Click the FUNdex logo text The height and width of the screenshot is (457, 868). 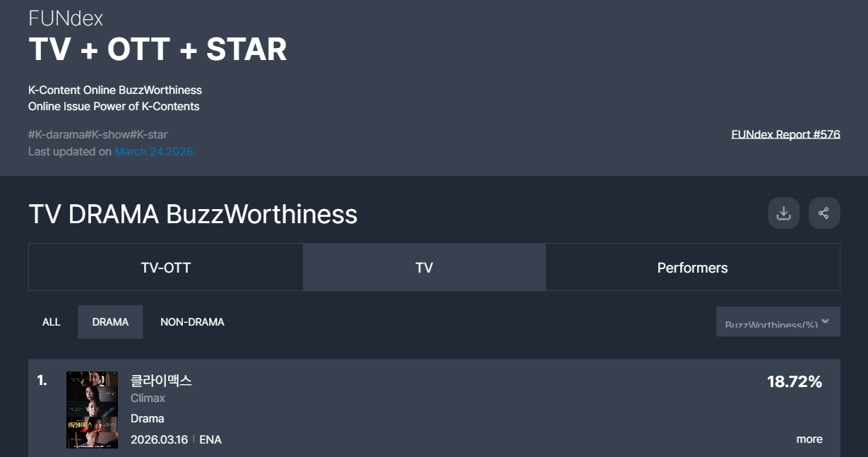[66, 18]
